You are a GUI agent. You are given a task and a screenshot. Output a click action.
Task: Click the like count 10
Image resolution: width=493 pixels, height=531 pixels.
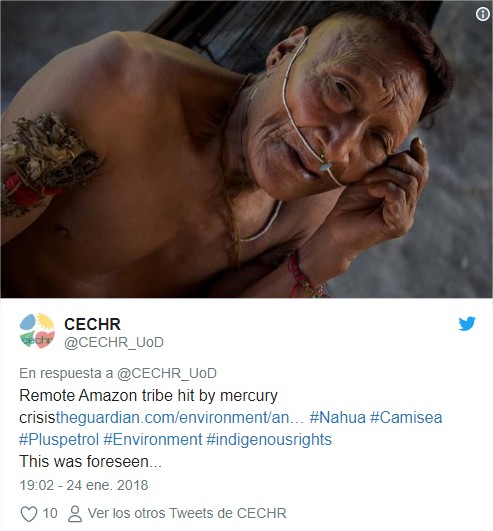pyautogui.click(x=50, y=513)
